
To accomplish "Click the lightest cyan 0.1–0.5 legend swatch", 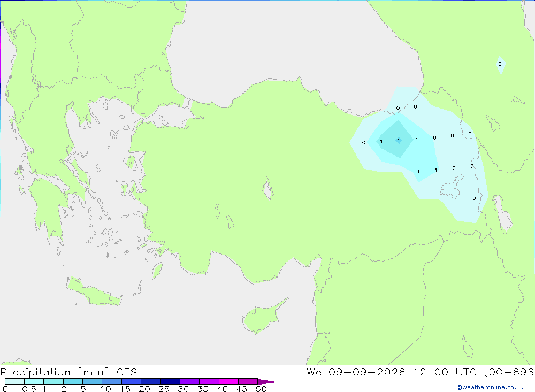I will tap(14, 381).
